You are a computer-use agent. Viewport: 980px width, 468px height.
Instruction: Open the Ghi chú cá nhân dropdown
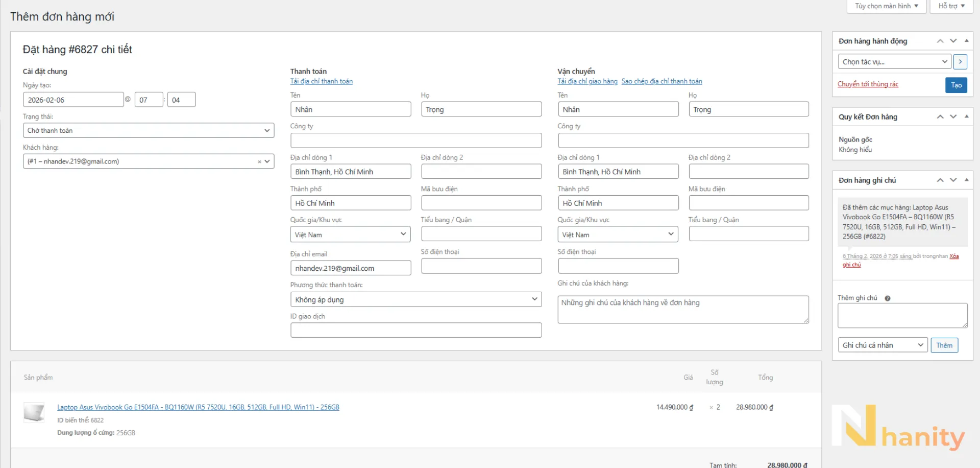coord(883,345)
